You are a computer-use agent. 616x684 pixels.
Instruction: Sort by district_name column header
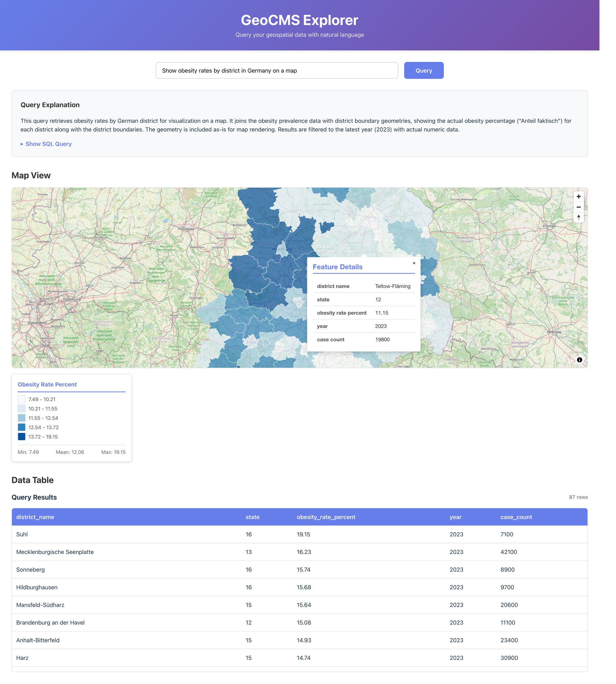point(35,517)
